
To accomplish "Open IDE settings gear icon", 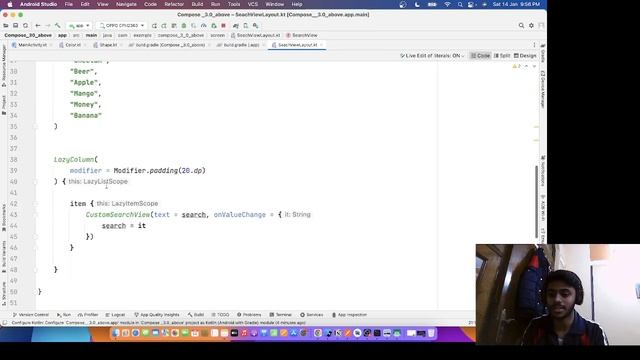I will coord(531,25).
